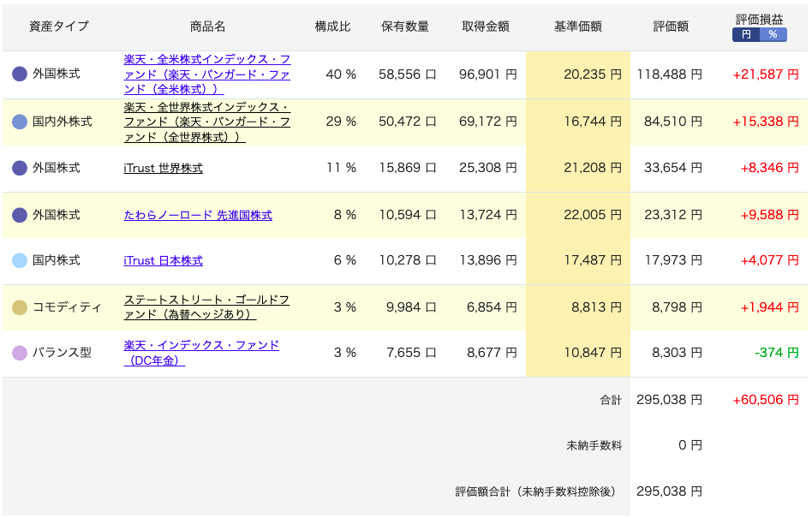Select 15,869 口 holdings cell
This screenshot has height=518, width=812.
tap(408, 168)
